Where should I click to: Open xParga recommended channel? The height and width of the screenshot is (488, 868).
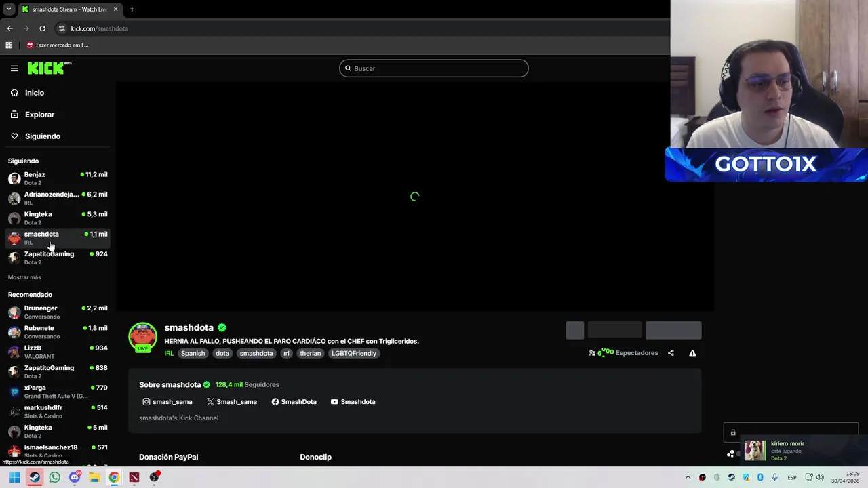click(58, 391)
